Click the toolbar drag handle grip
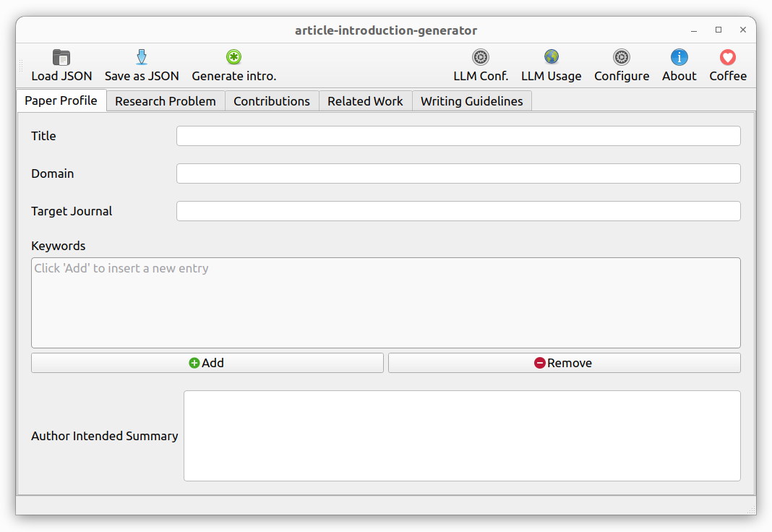This screenshot has width=772, height=532. coord(21,66)
